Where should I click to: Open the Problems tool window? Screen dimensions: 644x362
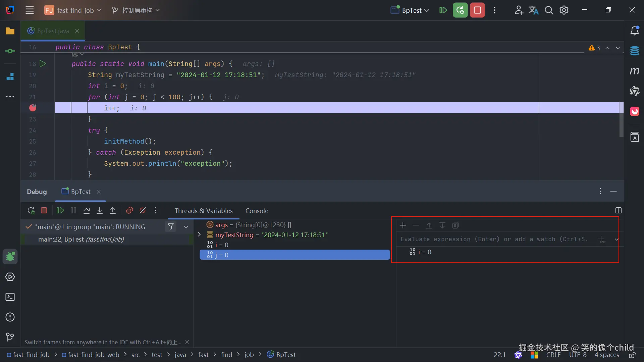10,317
